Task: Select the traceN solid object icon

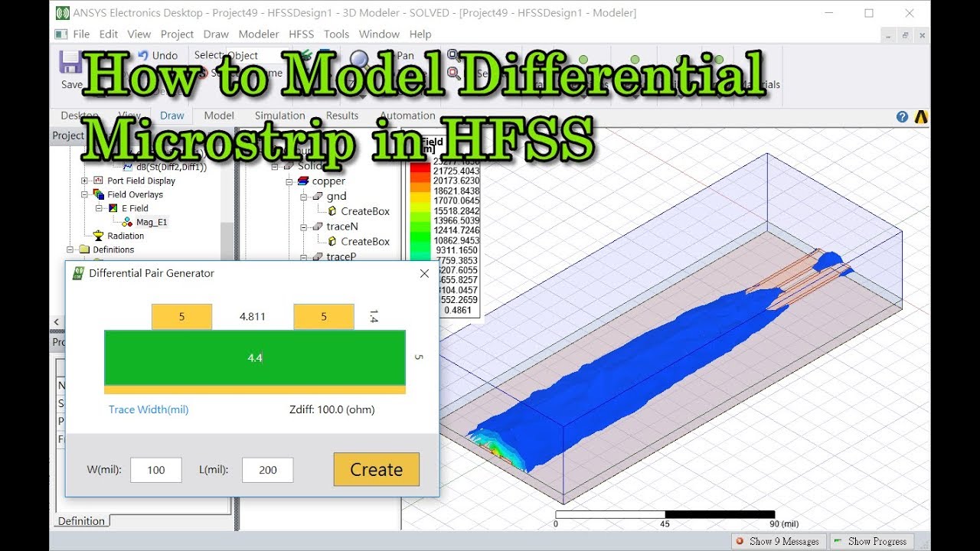Action: [317, 227]
